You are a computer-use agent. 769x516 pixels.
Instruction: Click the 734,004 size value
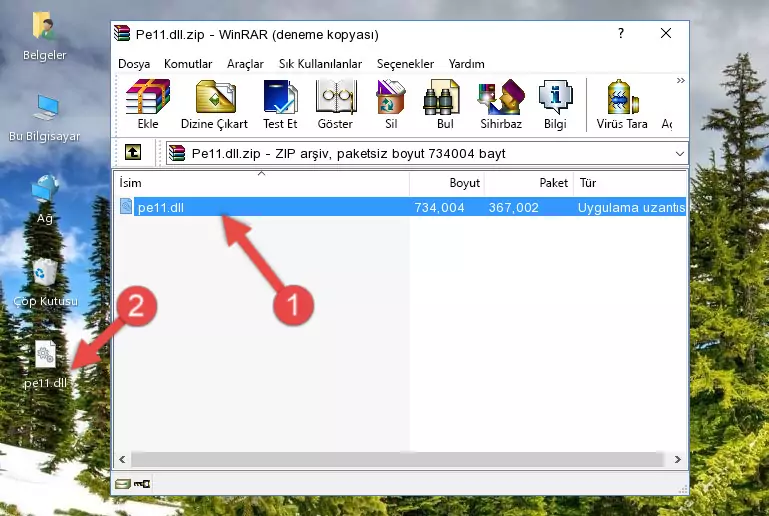pos(439,207)
